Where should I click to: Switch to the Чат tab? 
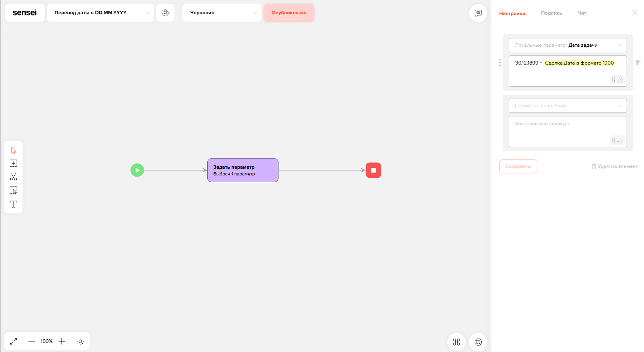582,13
